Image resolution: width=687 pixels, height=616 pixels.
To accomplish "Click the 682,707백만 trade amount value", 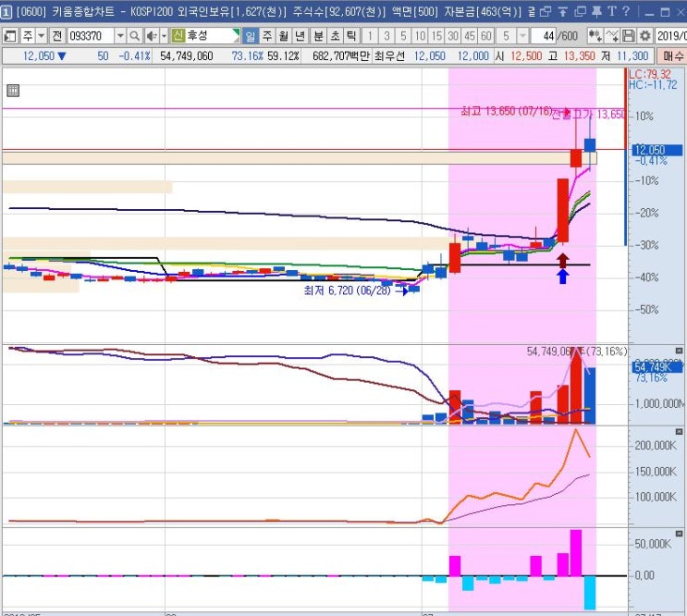I will coord(341,56).
